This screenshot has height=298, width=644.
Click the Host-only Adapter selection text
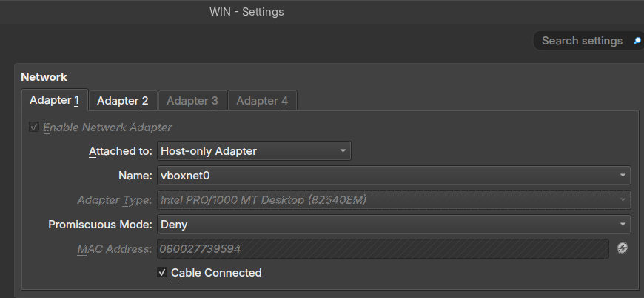pos(209,151)
